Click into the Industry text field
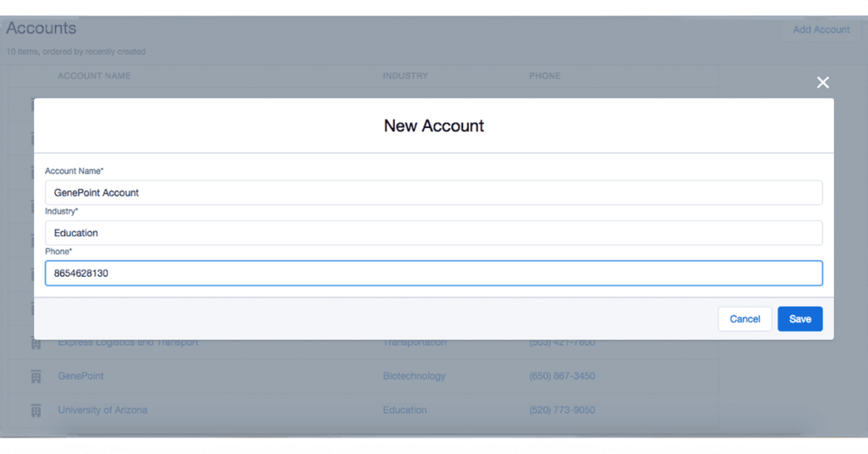 433,233
